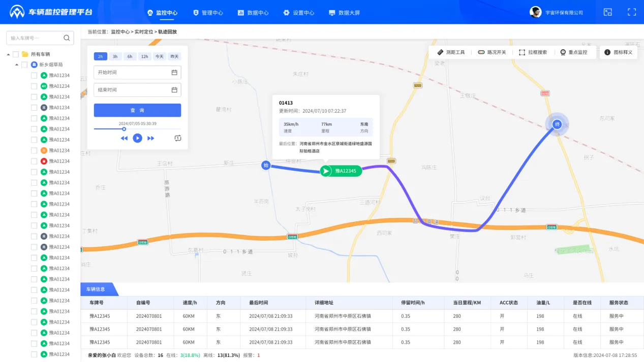The image size is (644, 362).
Task: Click the search magnifier icon in plate box
Action: coord(67,38)
